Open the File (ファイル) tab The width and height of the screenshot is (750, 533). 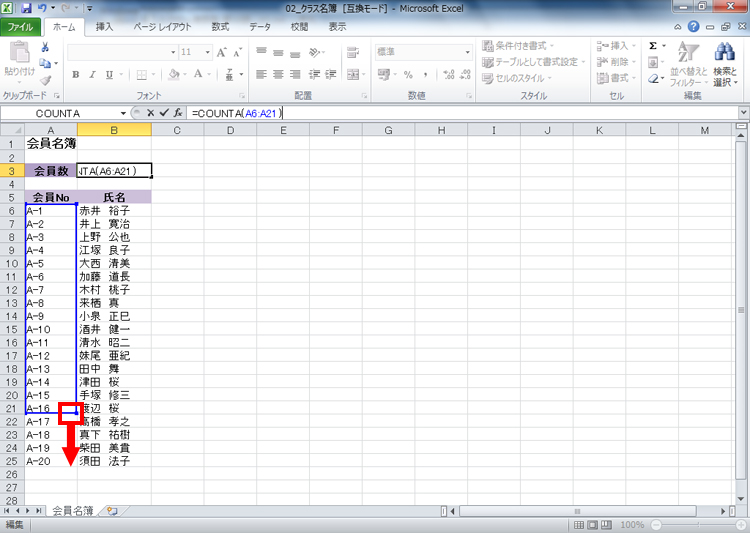click(21, 27)
